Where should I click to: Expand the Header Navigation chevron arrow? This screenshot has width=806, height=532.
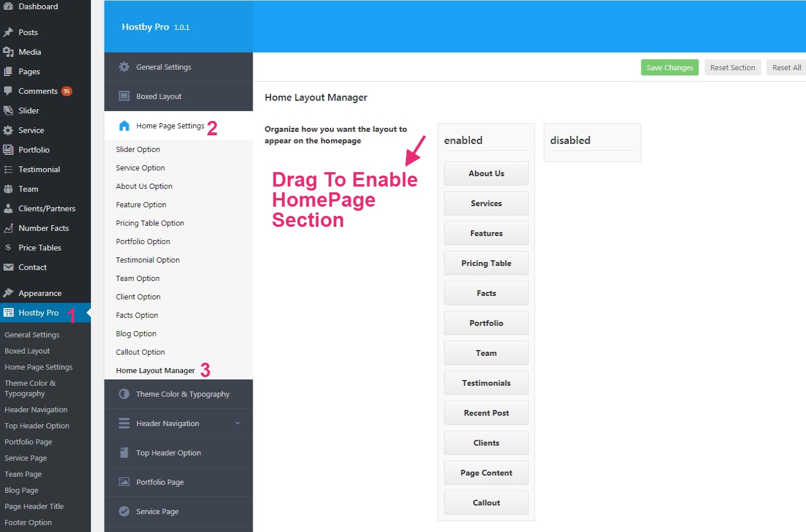click(238, 423)
